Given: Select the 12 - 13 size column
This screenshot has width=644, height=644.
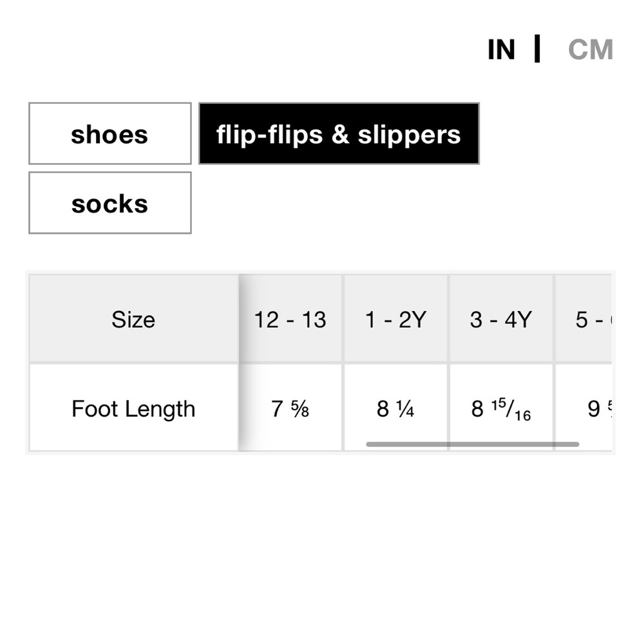Looking at the screenshot, I should coord(290,319).
